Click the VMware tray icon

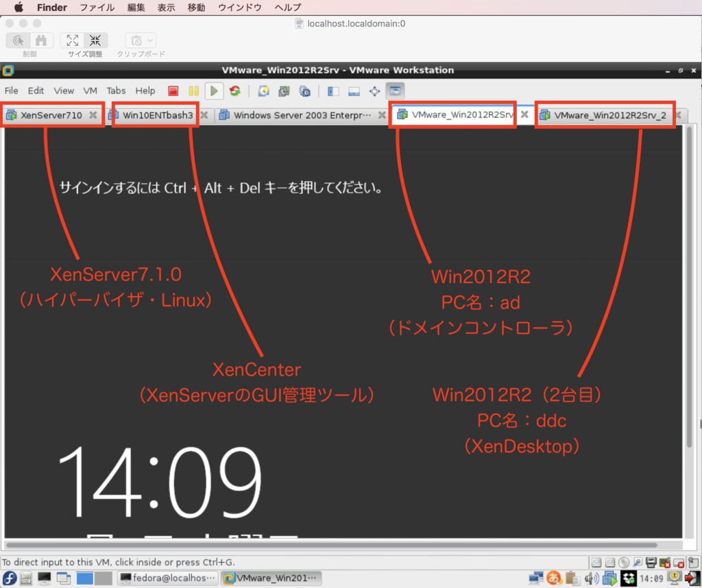click(609, 578)
